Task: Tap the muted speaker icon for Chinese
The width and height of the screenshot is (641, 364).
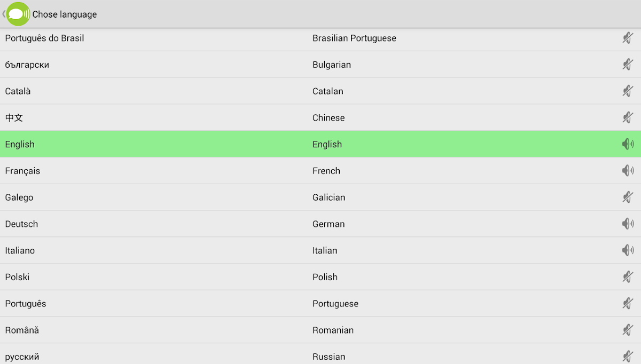Action: click(x=628, y=117)
